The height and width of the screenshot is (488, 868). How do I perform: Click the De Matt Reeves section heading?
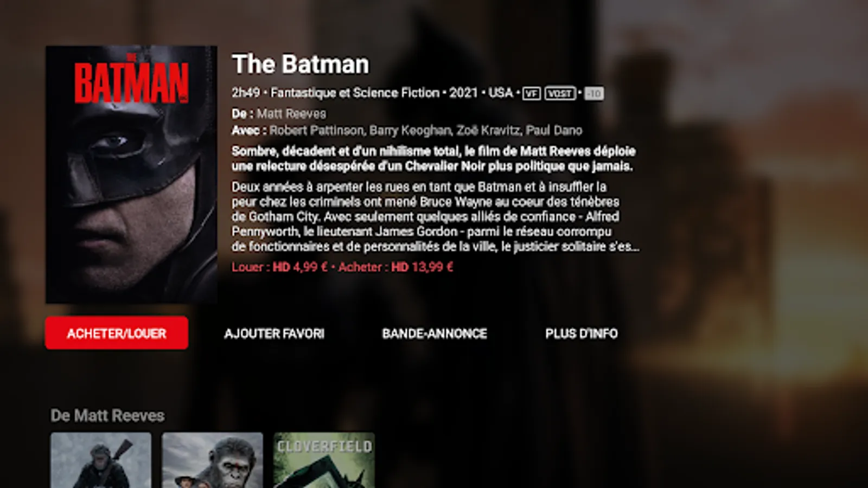107,416
